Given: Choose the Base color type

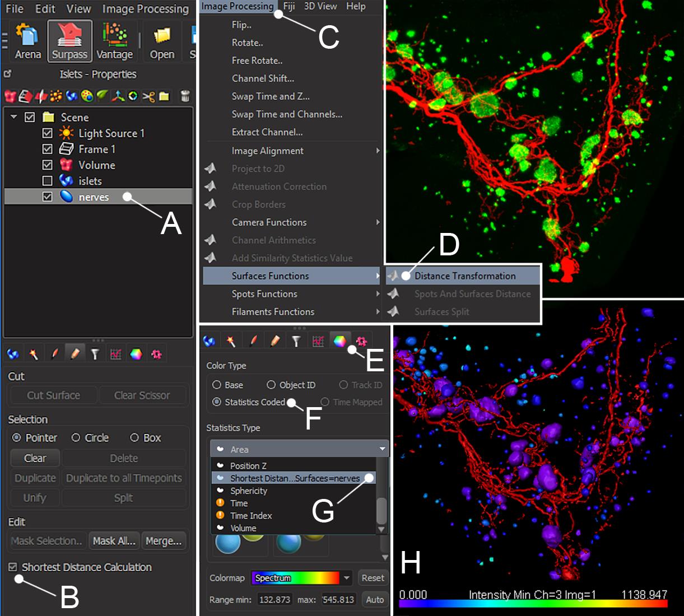Looking at the screenshot, I should 217,385.
